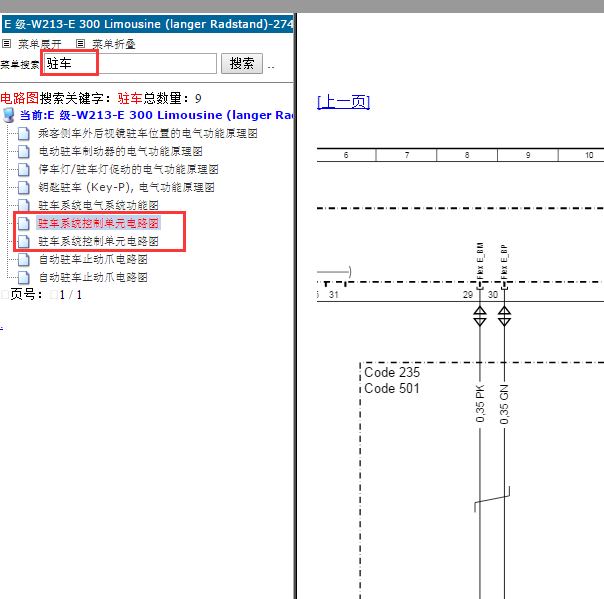Click the 菜单展开 label to expand menu
Viewport: 604px width, 599px height.
(40, 44)
